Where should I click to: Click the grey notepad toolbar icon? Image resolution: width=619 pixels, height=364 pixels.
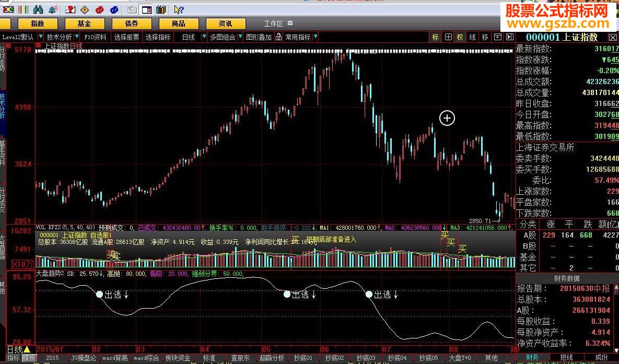pos(132,9)
